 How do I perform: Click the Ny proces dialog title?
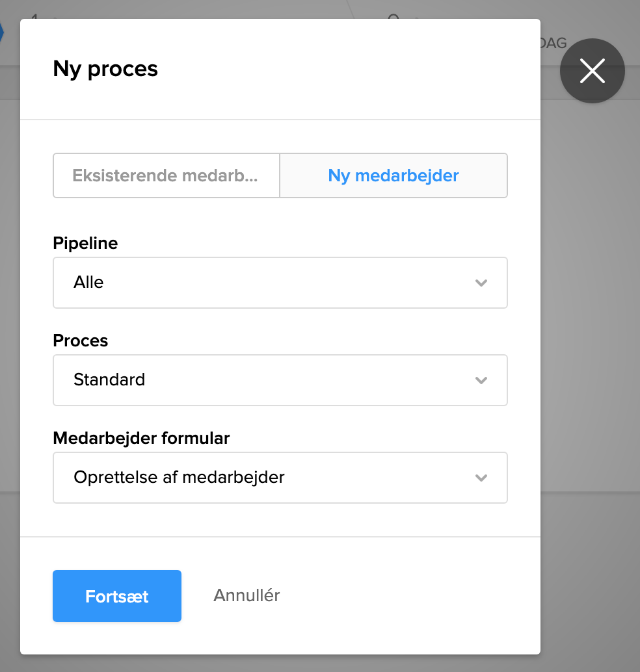click(105, 69)
